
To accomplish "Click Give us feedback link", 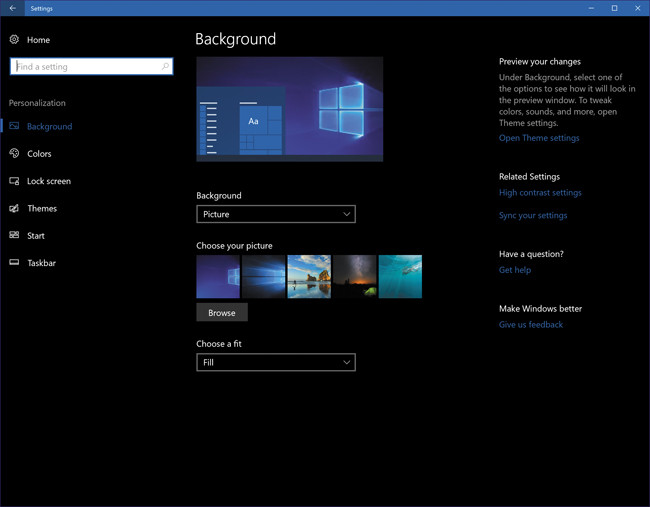I will pos(530,325).
